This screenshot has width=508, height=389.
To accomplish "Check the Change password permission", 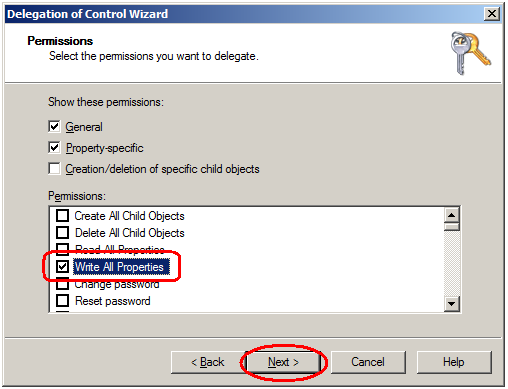I will [62, 284].
